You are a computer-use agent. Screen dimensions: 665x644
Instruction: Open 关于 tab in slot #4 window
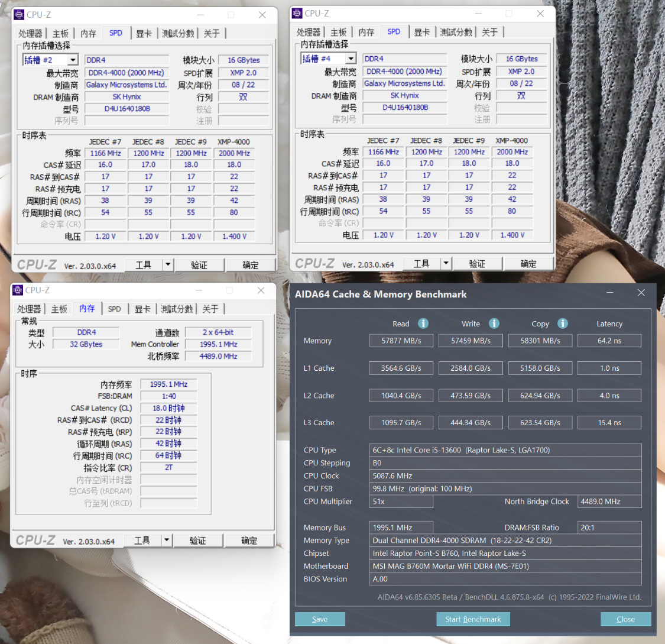490,33
